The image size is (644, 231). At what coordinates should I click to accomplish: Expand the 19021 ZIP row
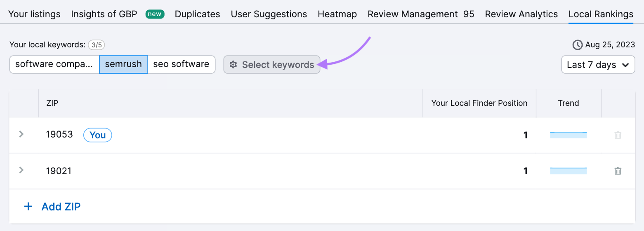(21, 170)
